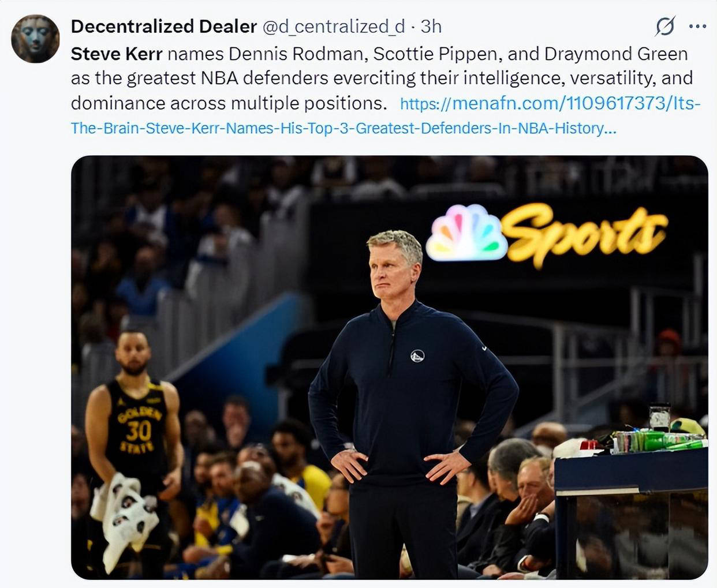
Task: Click the Grok slashed-circle icon
Action: pos(665,27)
